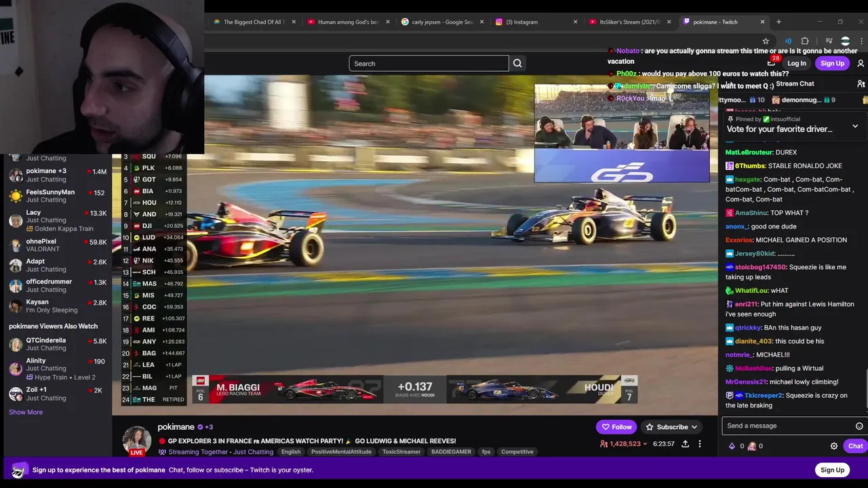Open the Just Chatting category under stream title
The height and width of the screenshot is (488, 868).
click(x=253, y=452)
